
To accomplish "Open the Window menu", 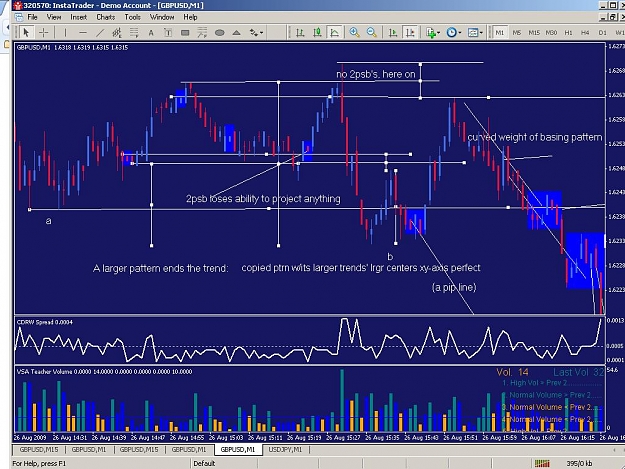I will click(162, 17).
